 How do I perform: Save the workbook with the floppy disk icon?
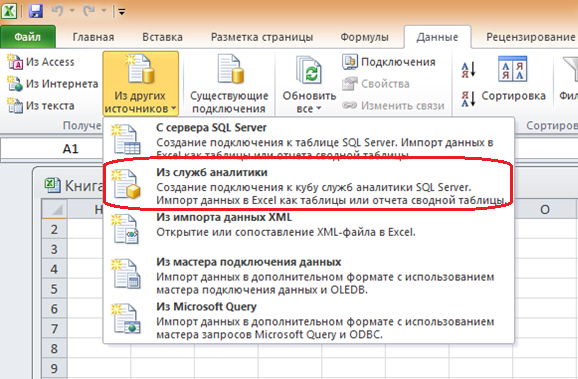pos(36,11)
